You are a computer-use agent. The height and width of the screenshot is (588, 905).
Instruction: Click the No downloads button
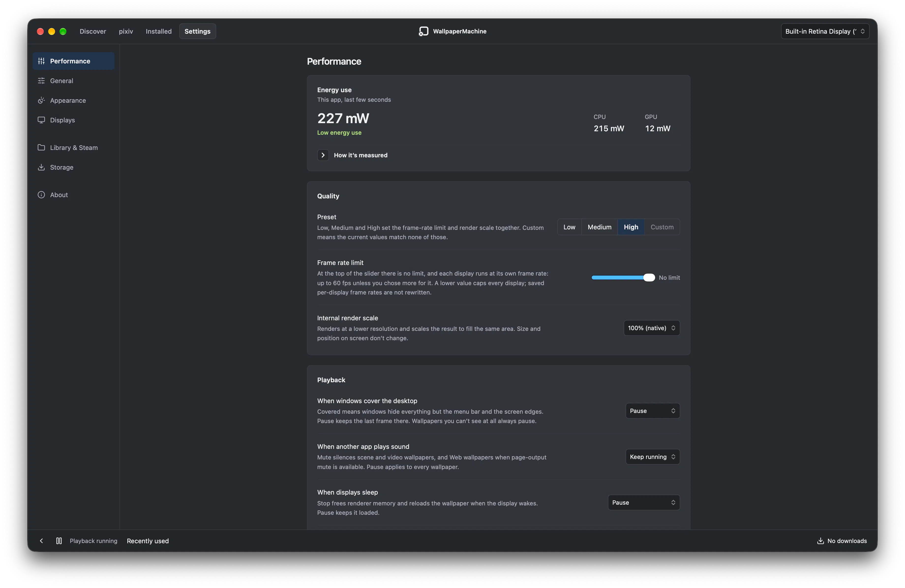tap(842, 541)
